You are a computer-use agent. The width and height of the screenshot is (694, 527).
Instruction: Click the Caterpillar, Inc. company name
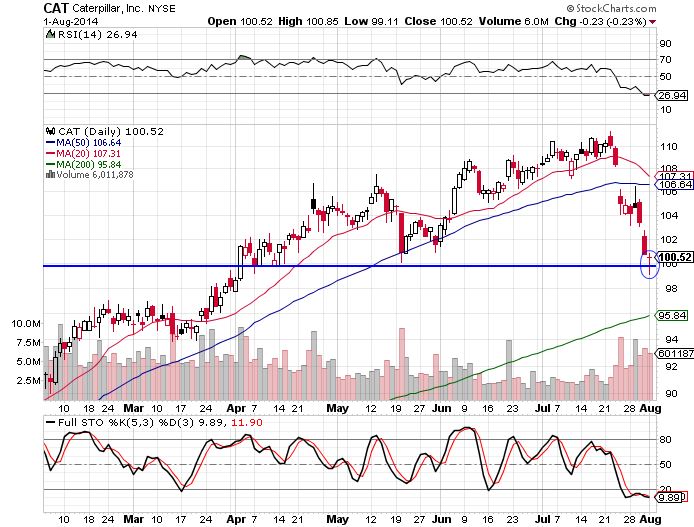(x=108, y=8)
